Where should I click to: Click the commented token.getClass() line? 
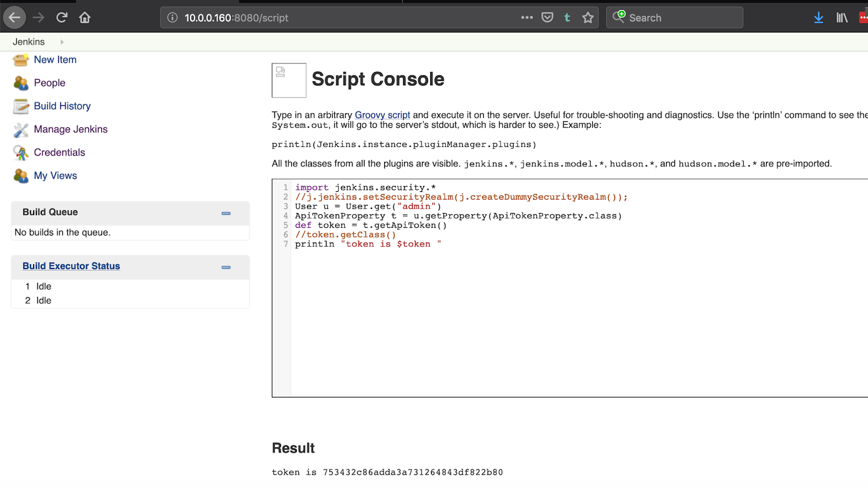coord(346,234)
